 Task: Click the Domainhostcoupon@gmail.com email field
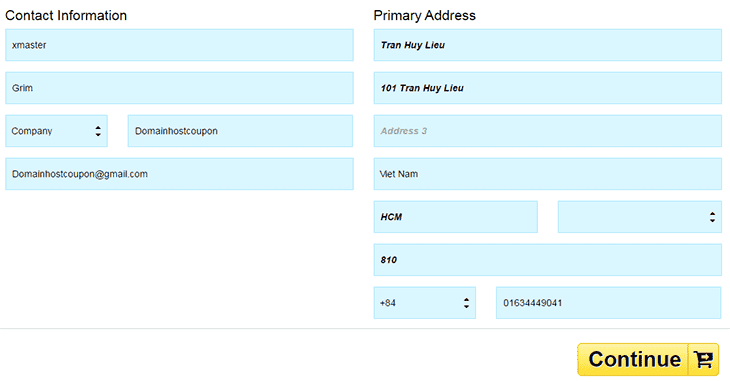[x=179, y=174]
